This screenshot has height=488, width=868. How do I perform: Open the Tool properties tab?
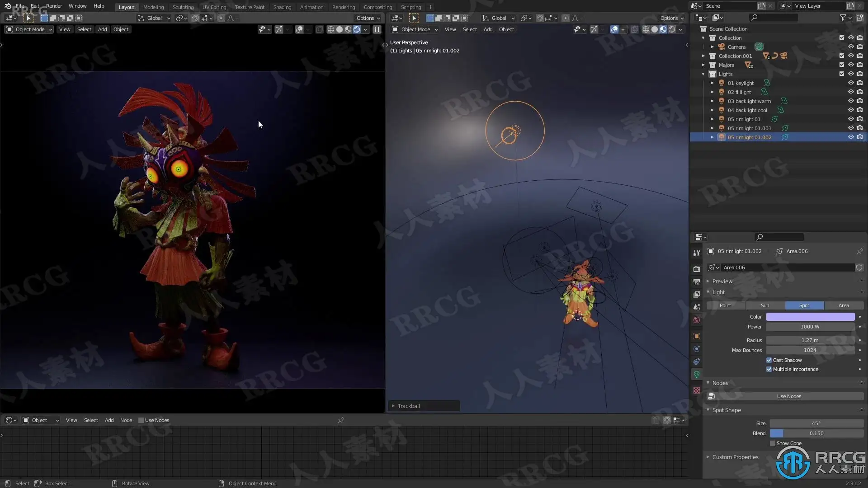[697, 253]
